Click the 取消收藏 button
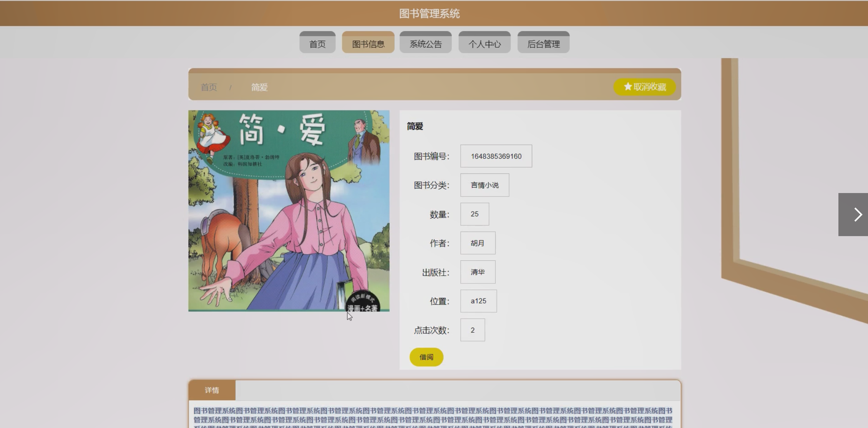Image resolution: width=868 pixels, height=428 pixels. coord(645,87)
